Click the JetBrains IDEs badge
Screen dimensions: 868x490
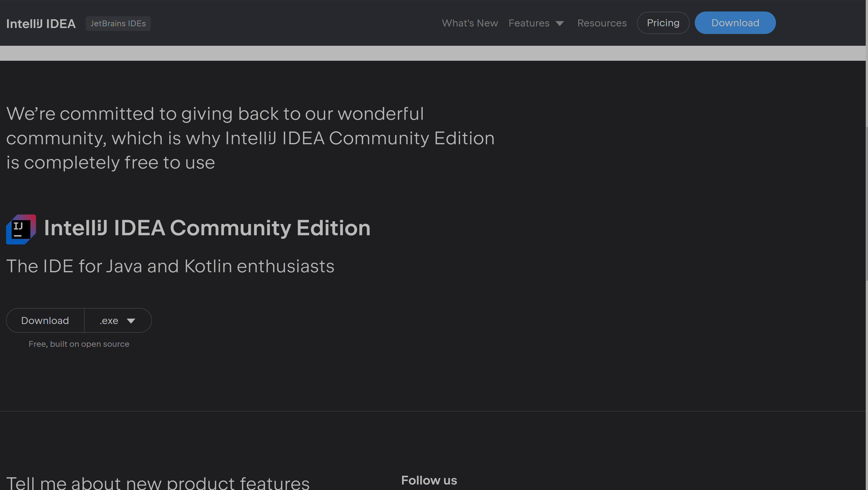click(118, 23)
